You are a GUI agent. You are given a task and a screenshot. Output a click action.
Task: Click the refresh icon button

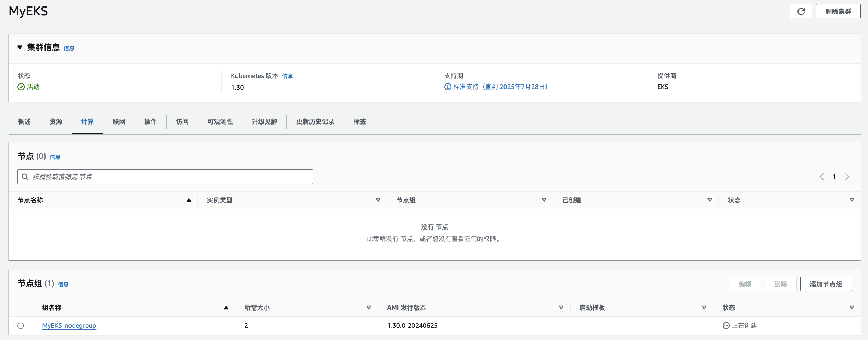[x=801, y=12]
